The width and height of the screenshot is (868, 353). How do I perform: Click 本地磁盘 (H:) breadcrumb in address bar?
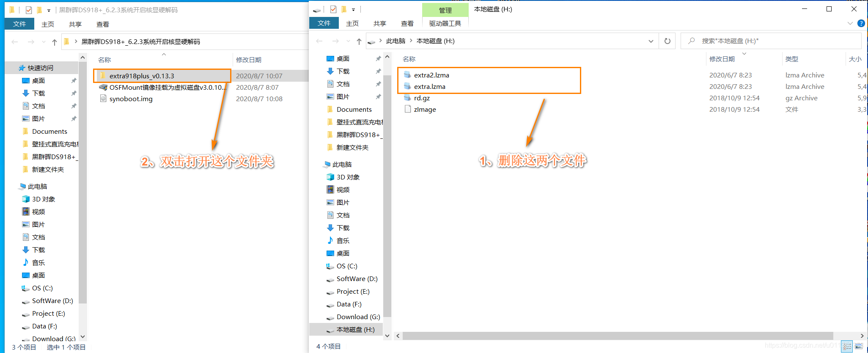click(436, 41)
